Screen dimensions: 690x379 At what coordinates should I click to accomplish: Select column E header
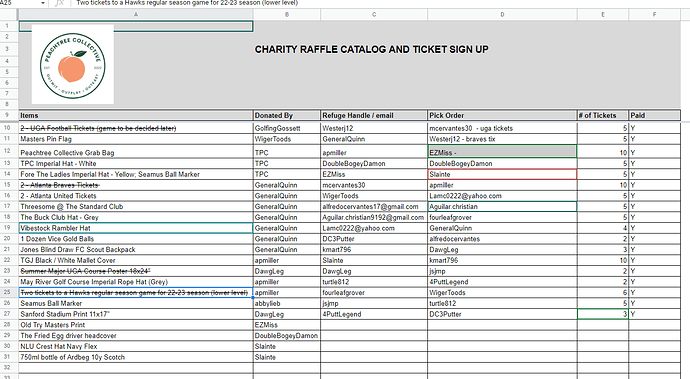pyautogui.click(x=603, y=15)
